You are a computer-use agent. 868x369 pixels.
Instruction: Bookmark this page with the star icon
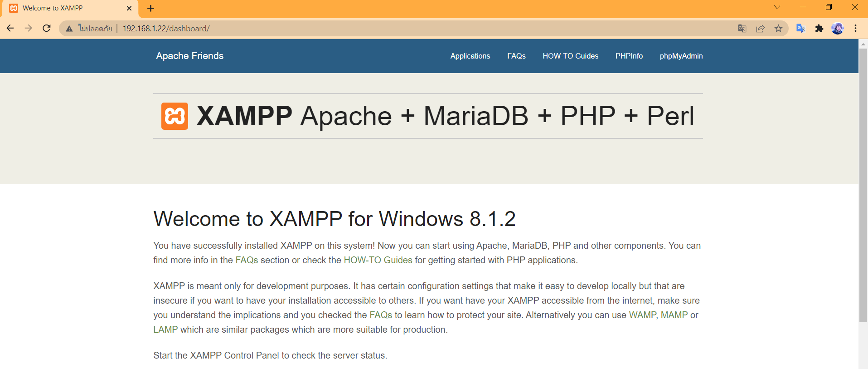point(778,29)
